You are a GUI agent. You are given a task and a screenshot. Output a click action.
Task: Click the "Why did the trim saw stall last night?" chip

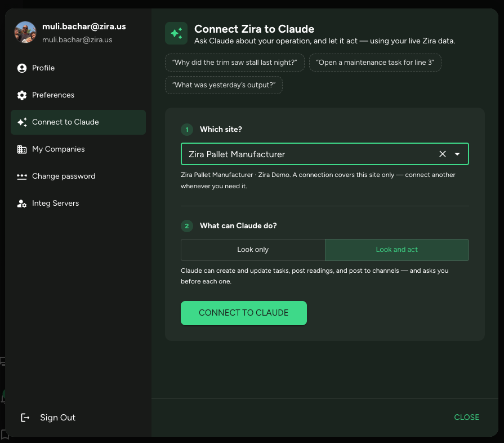point(235,63)
